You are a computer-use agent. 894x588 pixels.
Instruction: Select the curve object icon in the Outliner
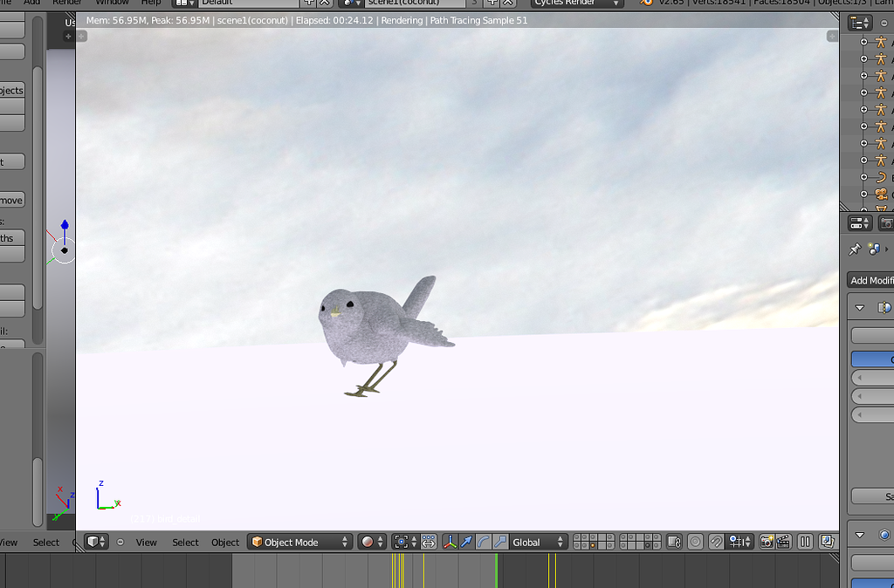[882, 178]
